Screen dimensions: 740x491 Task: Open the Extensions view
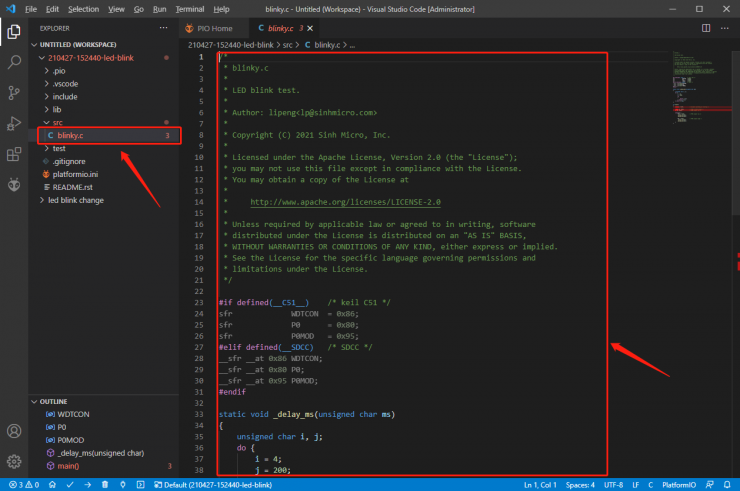[14, 154]
